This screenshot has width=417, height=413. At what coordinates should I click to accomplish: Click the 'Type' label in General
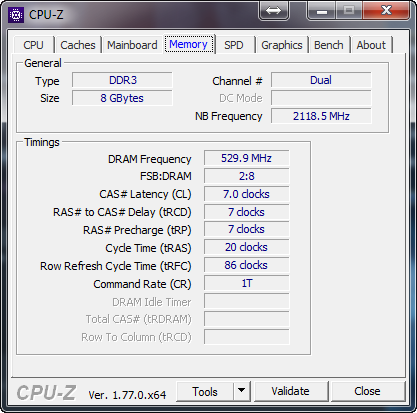click(47, 82)
